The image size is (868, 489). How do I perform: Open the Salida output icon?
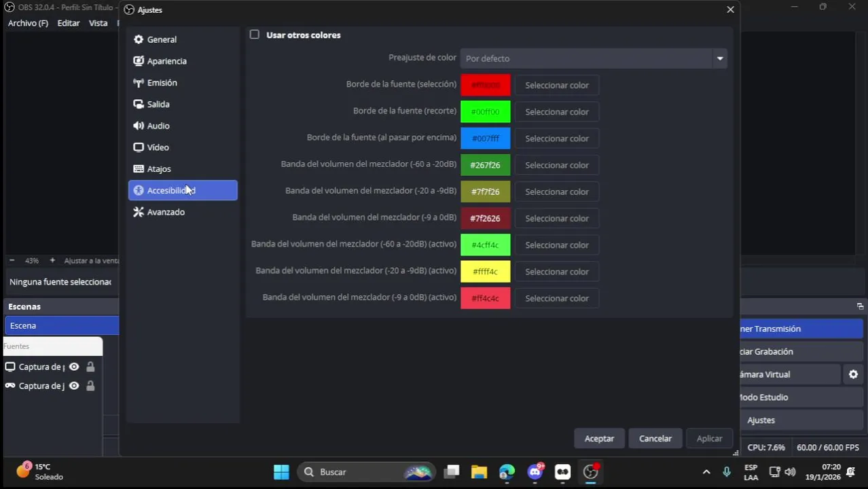[x=139, y=105]
